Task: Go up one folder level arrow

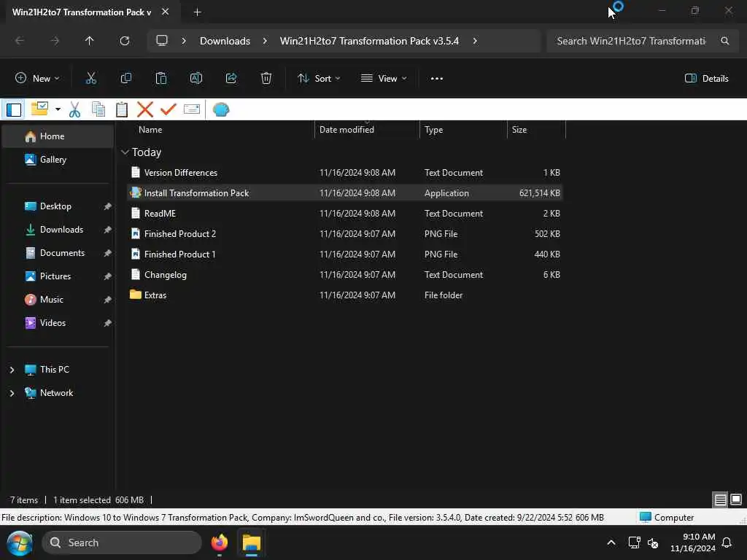Action: click(x=89, y=41)
